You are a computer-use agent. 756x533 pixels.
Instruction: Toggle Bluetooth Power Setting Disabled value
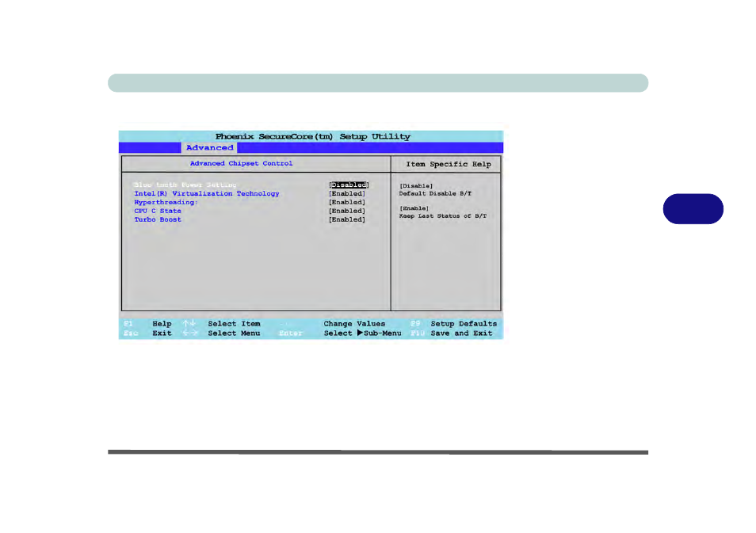tap(349, 185)
